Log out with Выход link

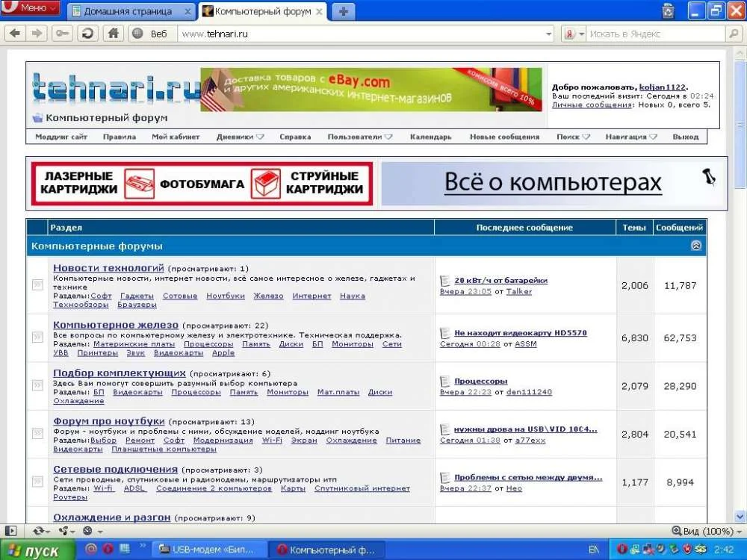point(685,137)
